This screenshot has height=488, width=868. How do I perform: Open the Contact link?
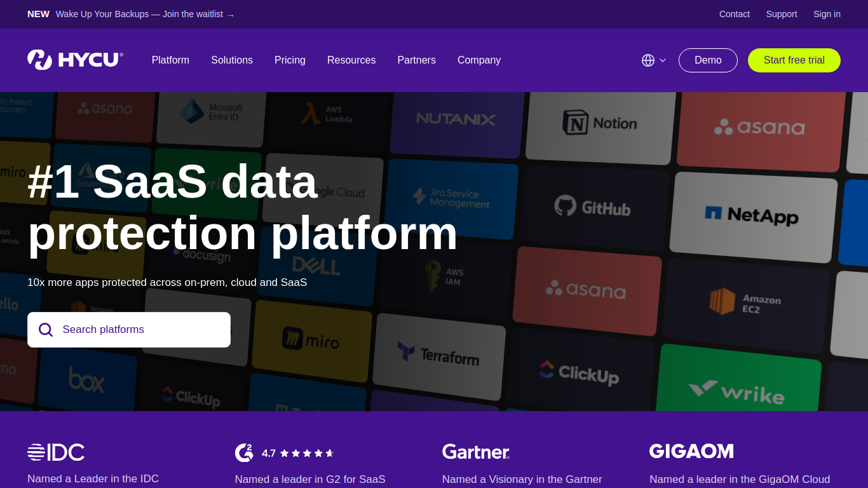click(735, 14)
